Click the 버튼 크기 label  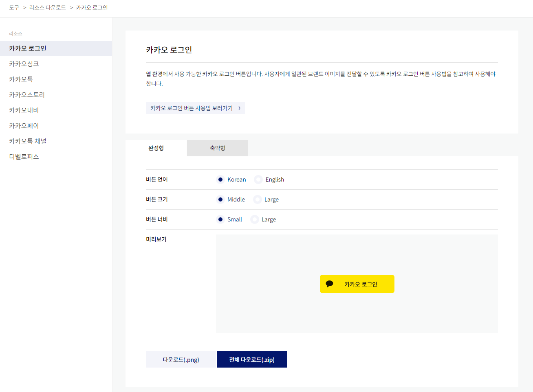[x=157, y=199]
